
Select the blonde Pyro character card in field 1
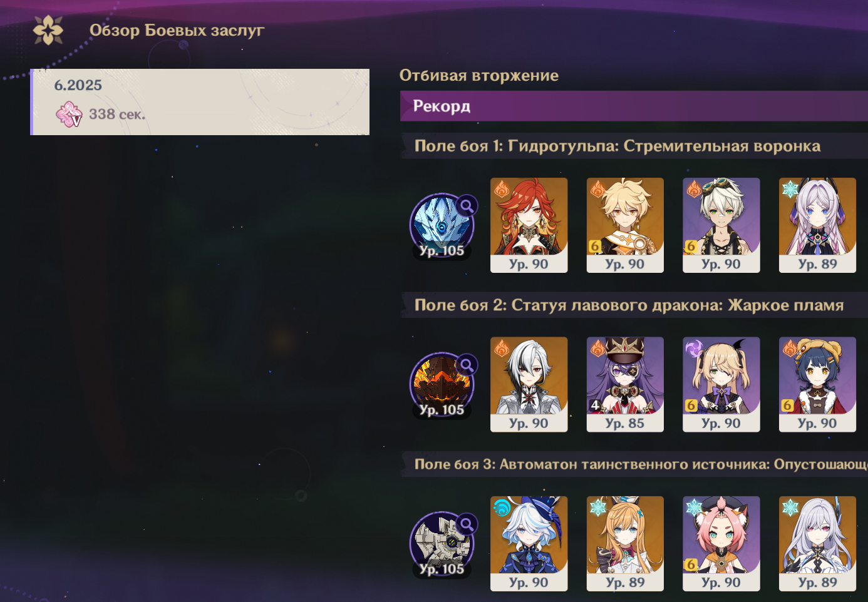[x=625, y=225]
